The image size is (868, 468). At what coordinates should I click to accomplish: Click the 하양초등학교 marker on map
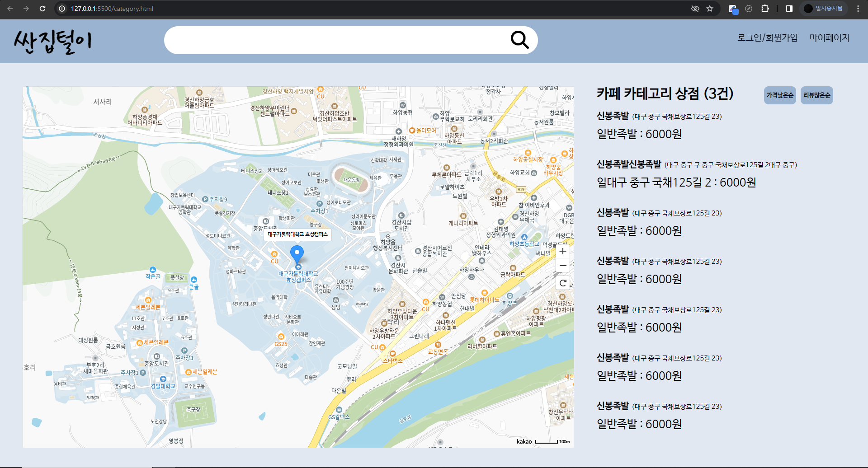click(524, 237)
